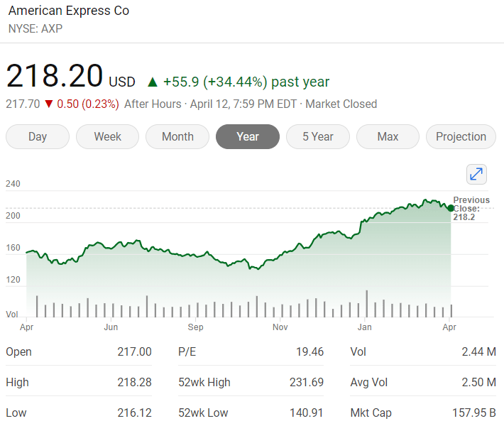Expand the chart to fullscreen
The width and height of the screenshot is (504, 426).
[x=476, y=174]
